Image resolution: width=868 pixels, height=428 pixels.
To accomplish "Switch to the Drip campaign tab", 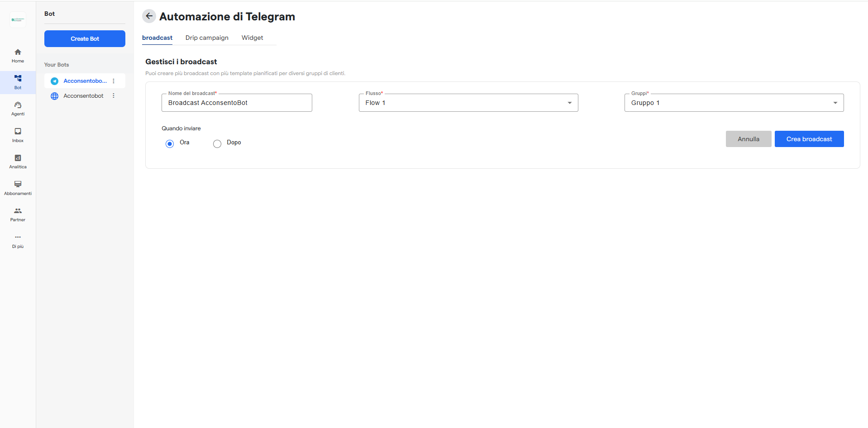I will [207, 38].
